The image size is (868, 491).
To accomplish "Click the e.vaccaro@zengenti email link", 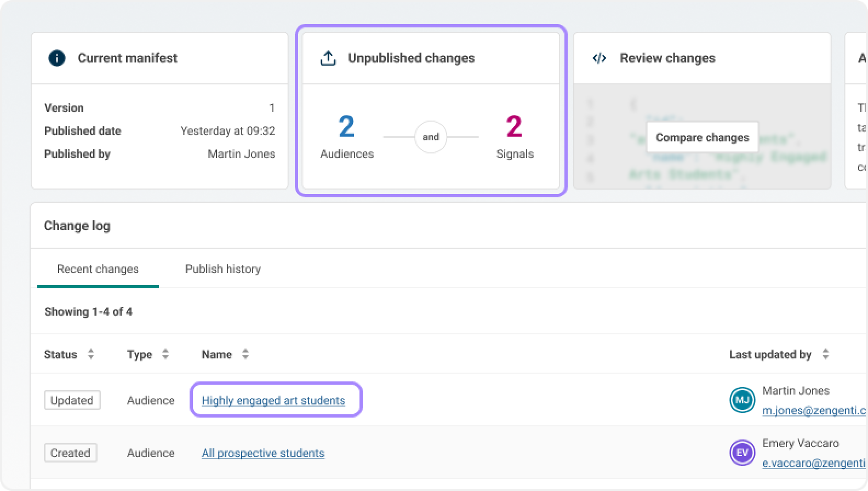I will pos(814,463).
